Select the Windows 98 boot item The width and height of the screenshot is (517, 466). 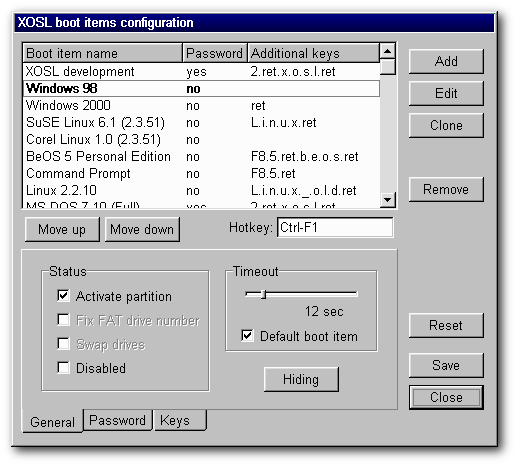pos(201,89)
